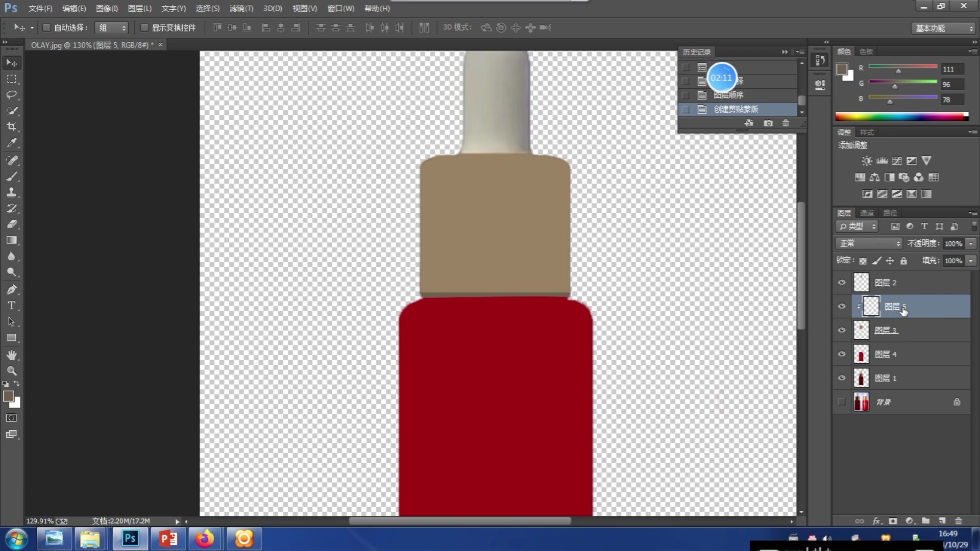Enable the 显示变换控件 checkbox

coord(144,28)
